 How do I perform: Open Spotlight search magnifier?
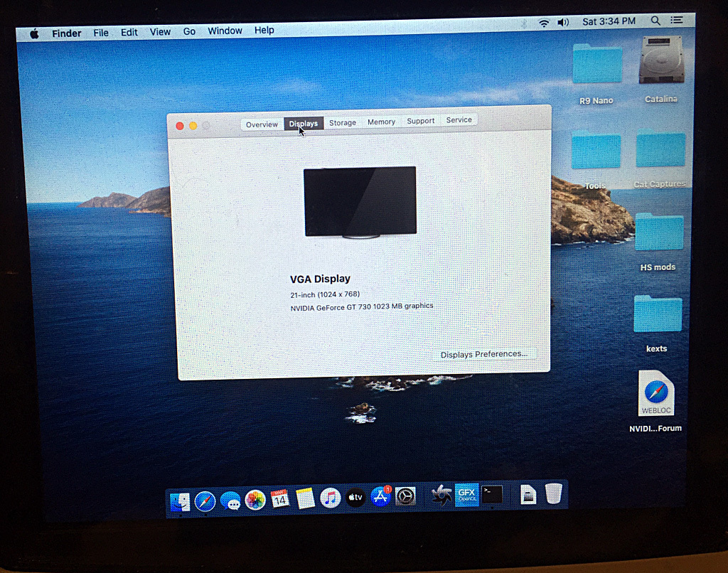pos(655,21)
